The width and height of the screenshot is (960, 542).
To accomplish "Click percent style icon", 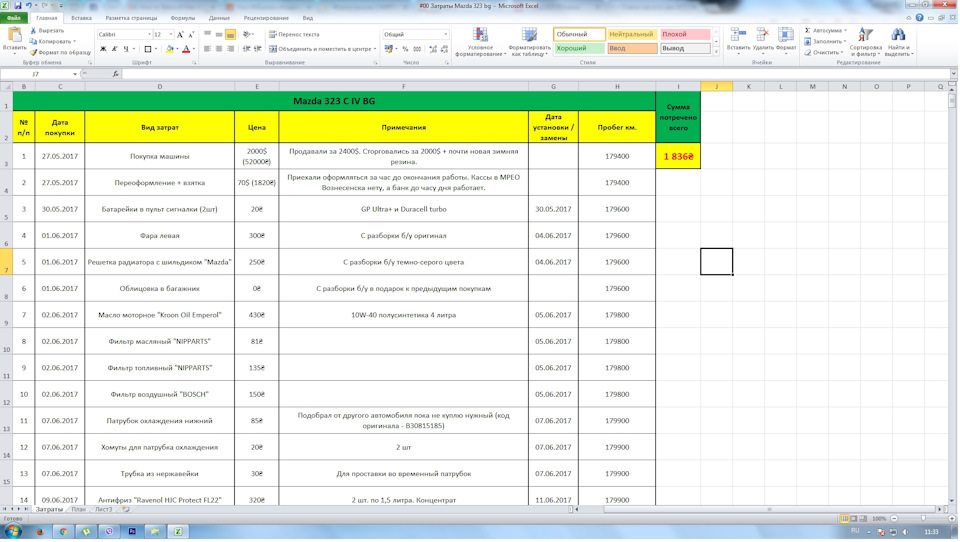I will click(405, 49).
